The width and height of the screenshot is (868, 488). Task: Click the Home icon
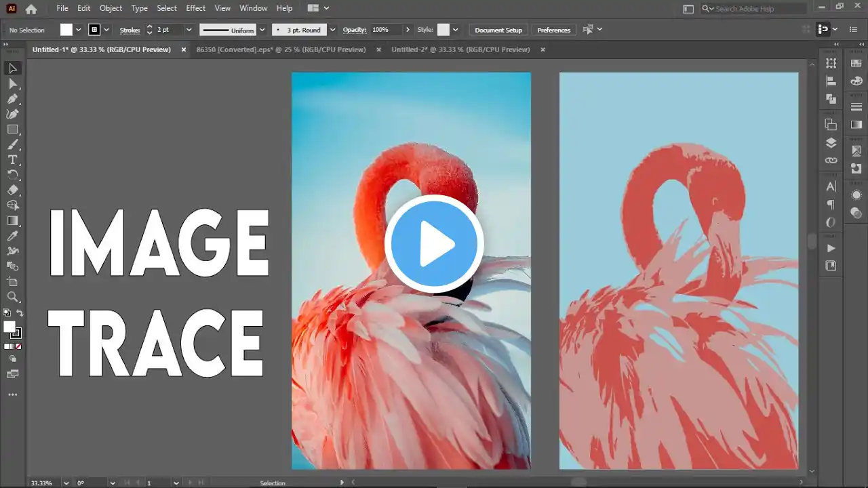(31, 9)
